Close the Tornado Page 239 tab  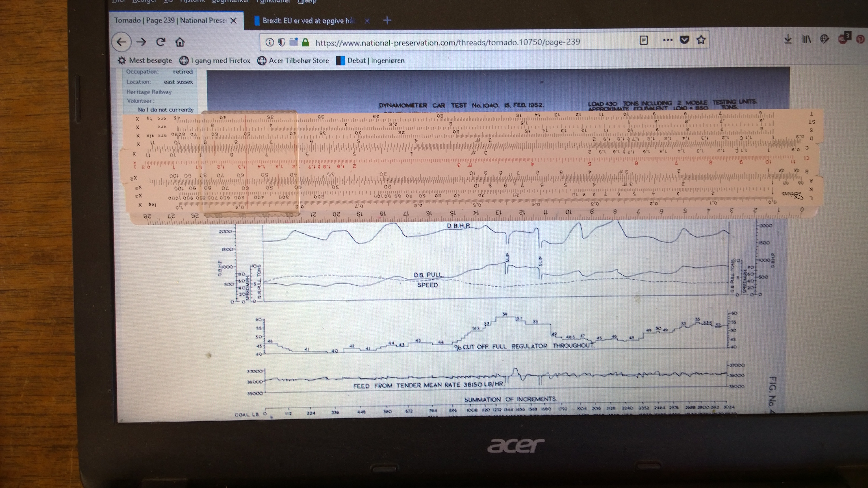click(233, 21)
